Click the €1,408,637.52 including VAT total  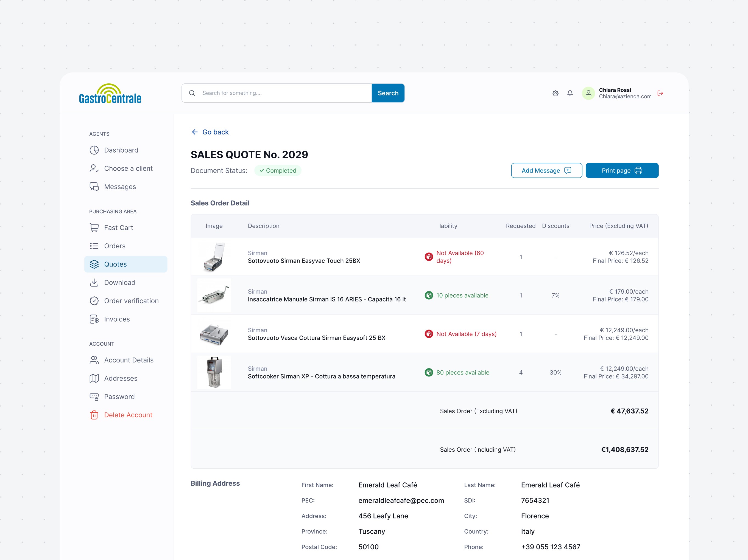625,449
